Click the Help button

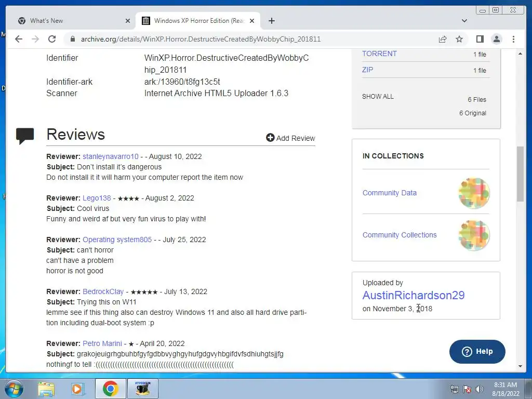[x=477, y=352]
